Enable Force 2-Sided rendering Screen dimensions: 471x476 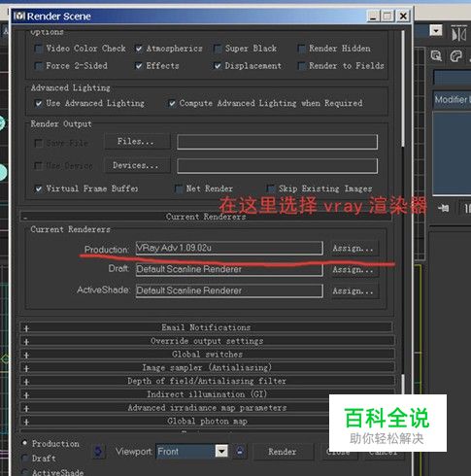(x=39, y=66)
